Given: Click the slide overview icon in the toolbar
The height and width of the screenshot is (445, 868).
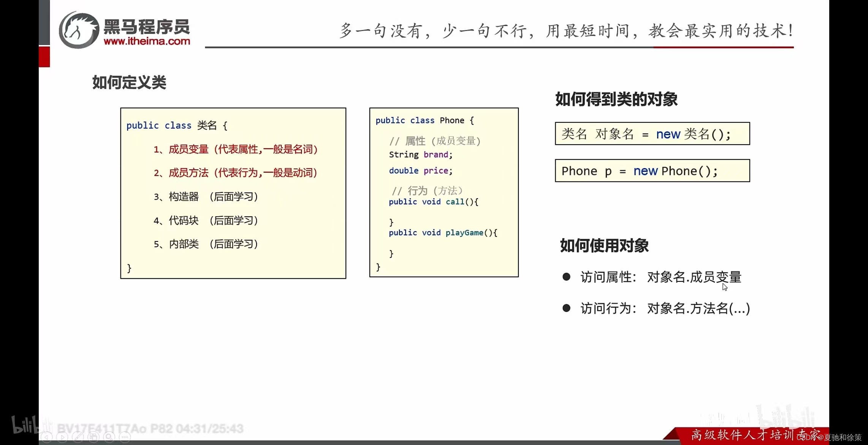Looking at the screenshot, I should coord(93,437).
